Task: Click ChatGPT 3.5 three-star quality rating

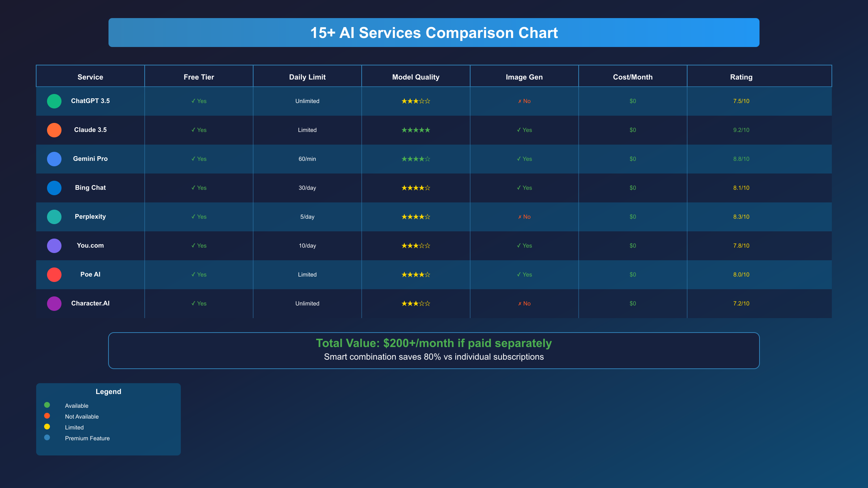Action: (416, 101)
